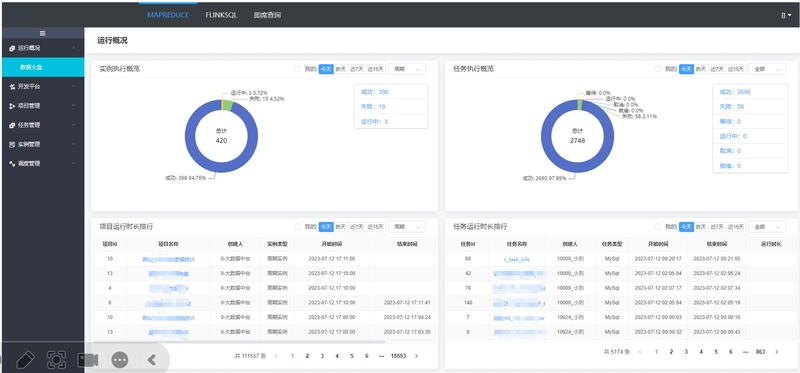800x373 pixels.
Task: Open more options in the overlay bar
Action: coord(120,360)
